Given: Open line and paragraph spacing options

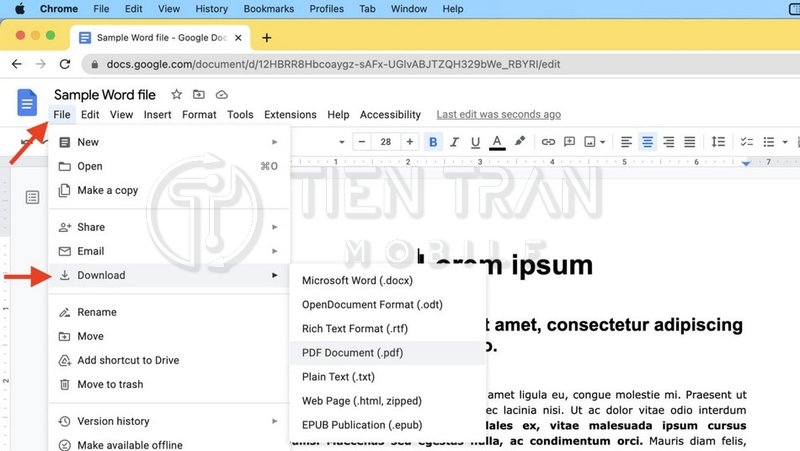Looking at the screenshot, I should click(718, 142).
